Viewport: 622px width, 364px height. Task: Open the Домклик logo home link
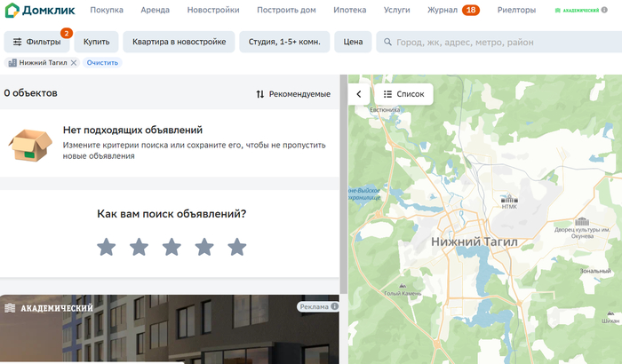40,11
